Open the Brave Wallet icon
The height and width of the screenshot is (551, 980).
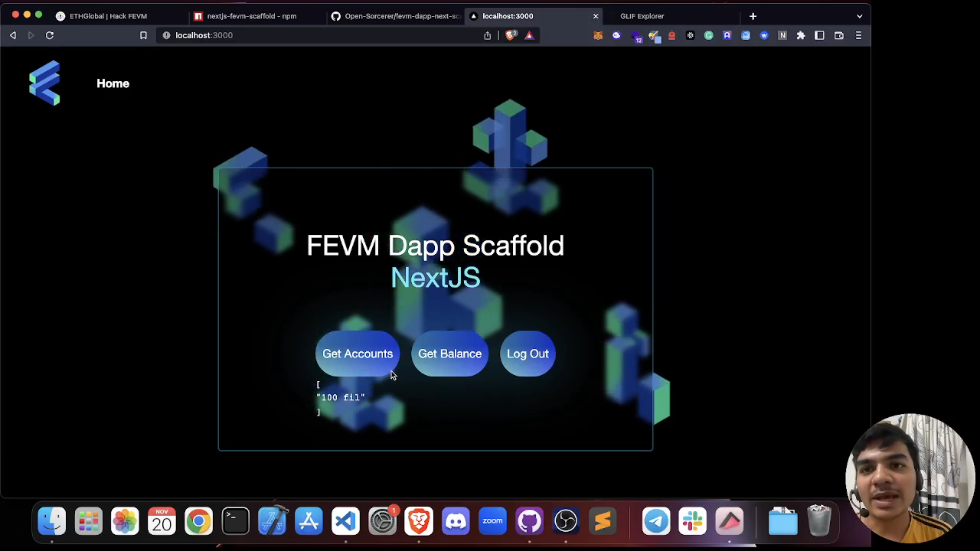click(x=839, y=35)
